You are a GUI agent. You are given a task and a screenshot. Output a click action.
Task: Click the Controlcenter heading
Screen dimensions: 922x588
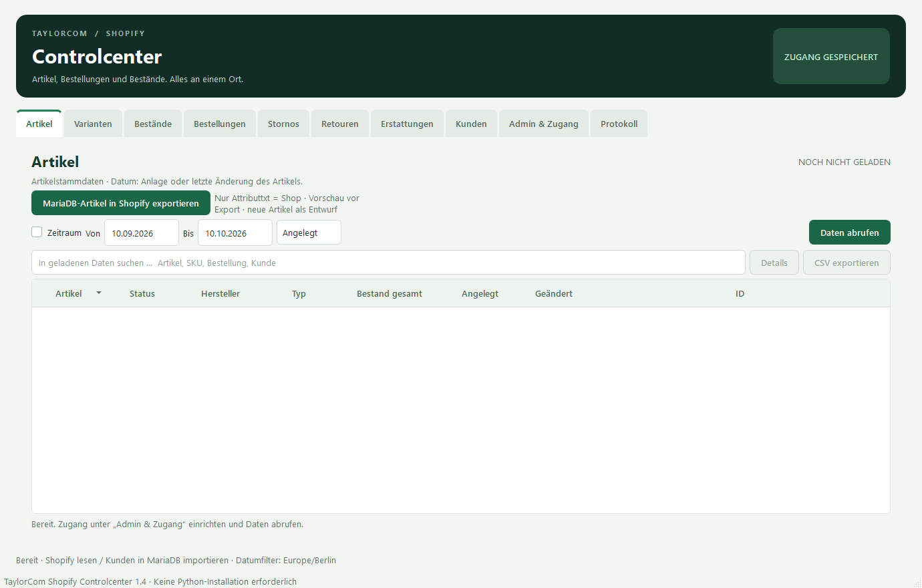97,57
